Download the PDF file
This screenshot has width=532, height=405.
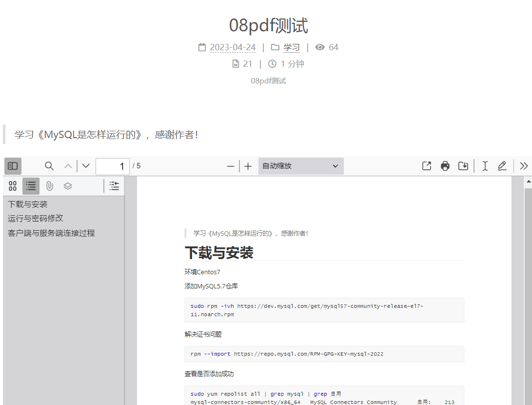coord(463,166)
